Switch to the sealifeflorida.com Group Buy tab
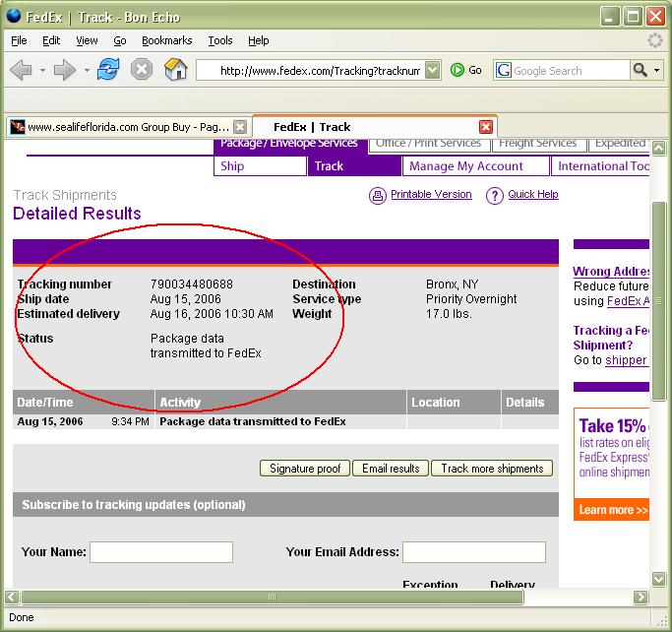This screenshot has height=632, width=672. pyautogui.click(x=129, y=127)
